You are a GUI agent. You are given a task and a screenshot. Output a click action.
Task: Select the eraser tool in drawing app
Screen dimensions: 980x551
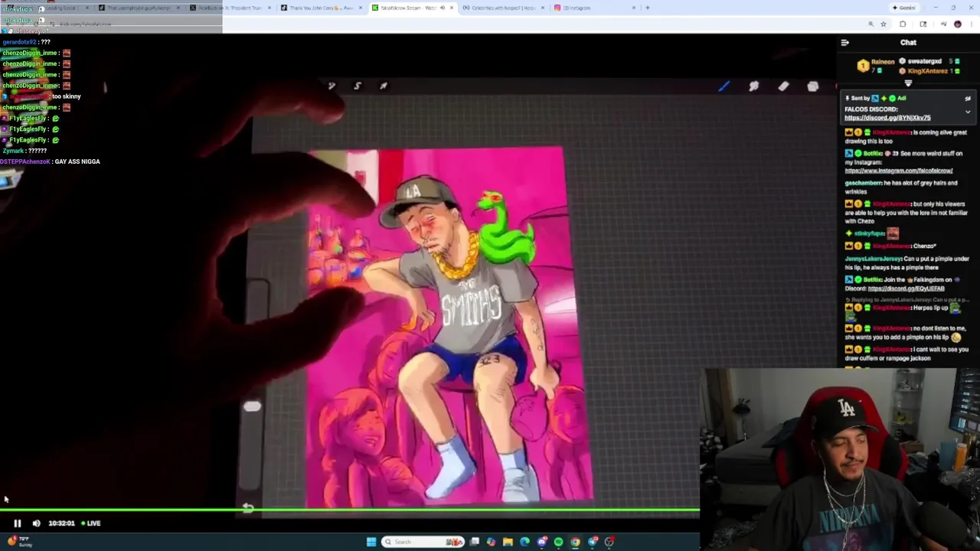(x=783, y=86)
